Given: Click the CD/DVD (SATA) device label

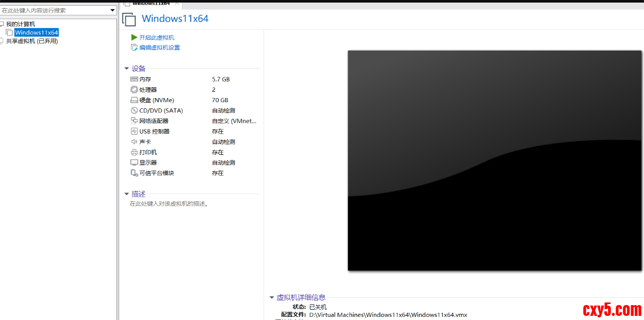Looking at the screenshot, I should pos(161,110).
